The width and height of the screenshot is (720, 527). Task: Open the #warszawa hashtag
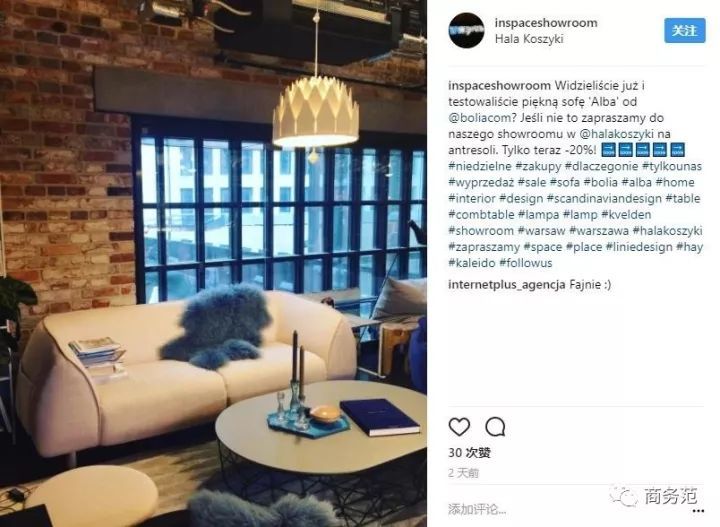(599, 230)
